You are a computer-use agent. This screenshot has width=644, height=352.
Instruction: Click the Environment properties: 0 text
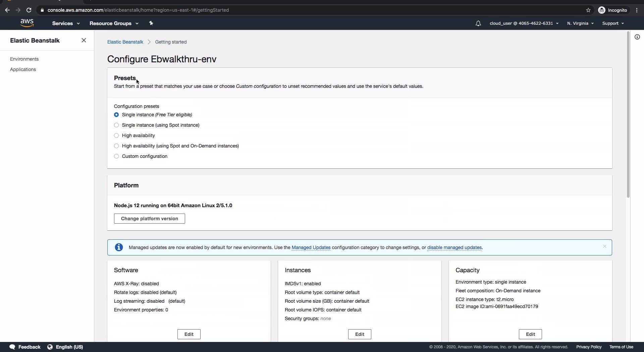click(x=141, y=310)
